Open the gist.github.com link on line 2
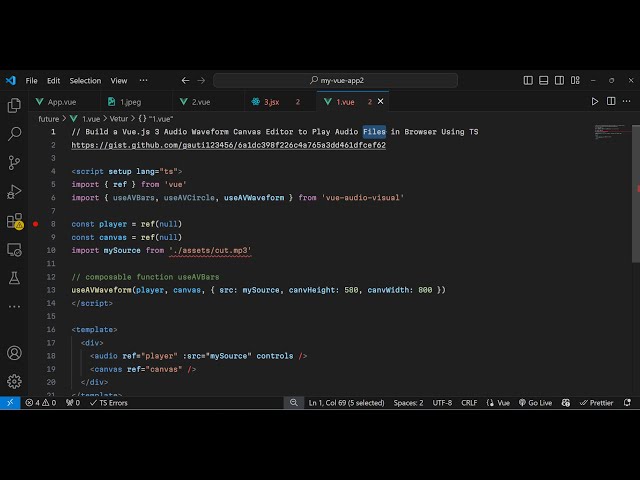The width and height of the screenshot is (640, 480). click(x=228, y=145)
